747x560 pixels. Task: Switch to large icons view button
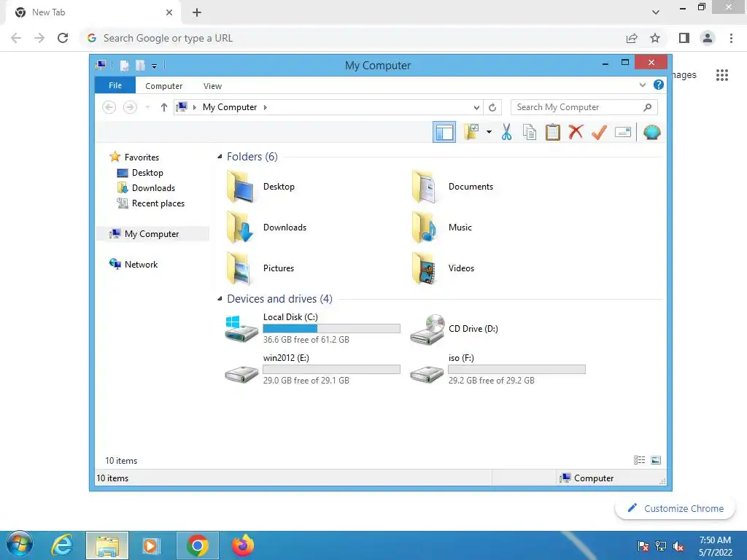(x=656, y=459)
